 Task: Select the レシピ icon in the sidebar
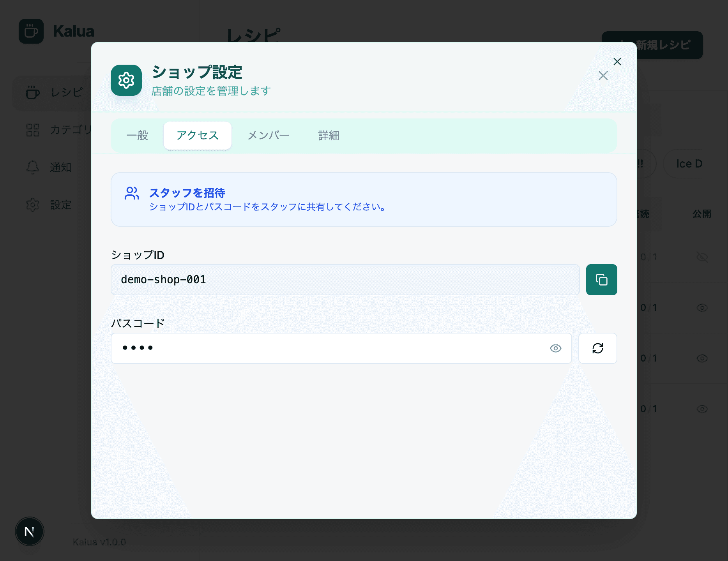pos(33,93)
